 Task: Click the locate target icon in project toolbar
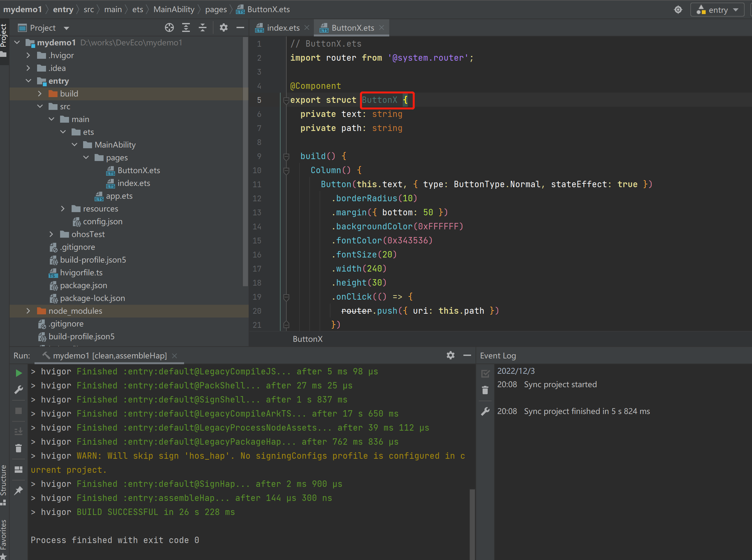pos(169,28)
